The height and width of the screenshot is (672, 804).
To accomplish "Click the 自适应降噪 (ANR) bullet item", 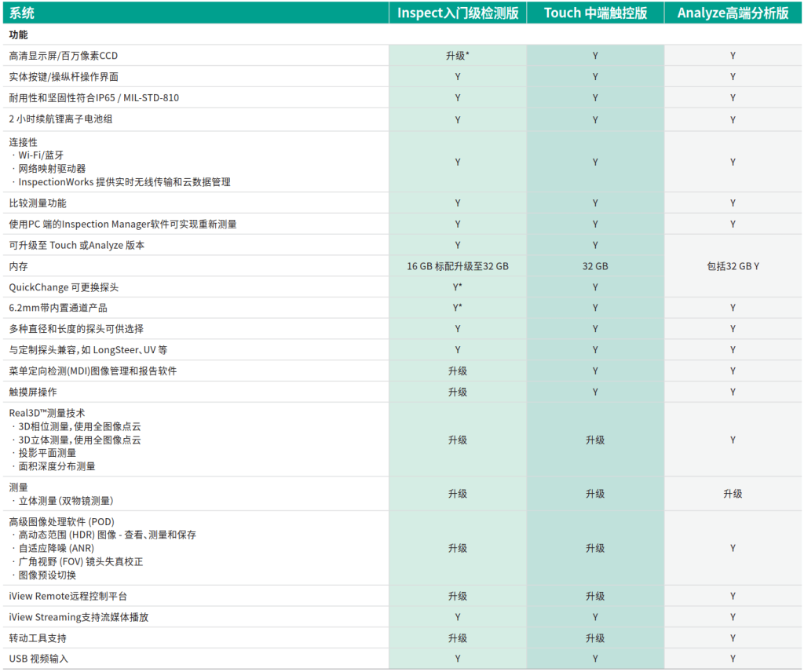I will click(x=57, y=548).
